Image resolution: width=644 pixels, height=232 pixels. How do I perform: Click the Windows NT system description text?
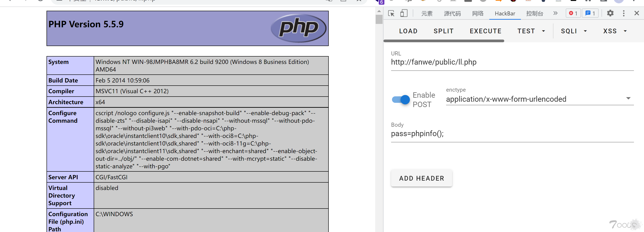point(202,65)
